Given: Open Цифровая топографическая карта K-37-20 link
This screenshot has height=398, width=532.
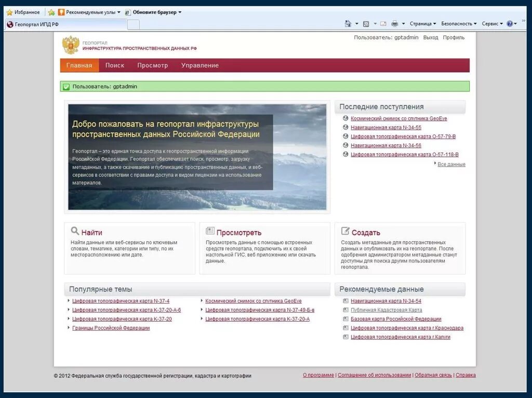Looking at the screenshot, I should coord(122,319).
